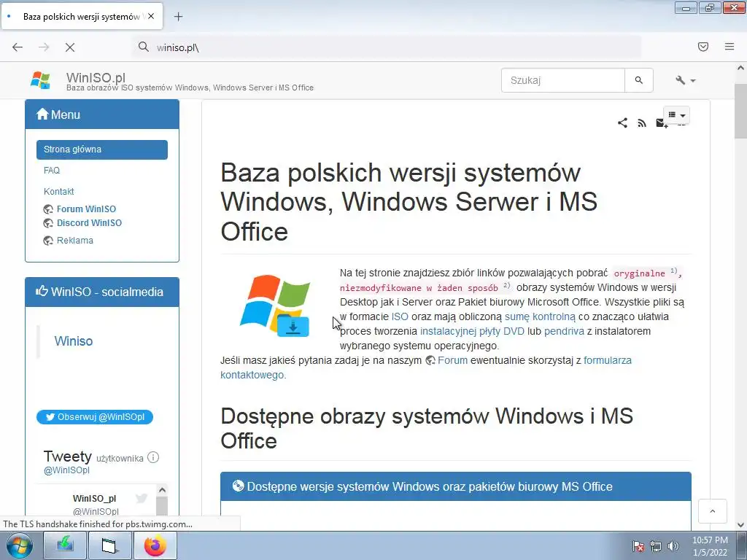
Task: Open the Kontakt menu entry
Action: [58, 192]
